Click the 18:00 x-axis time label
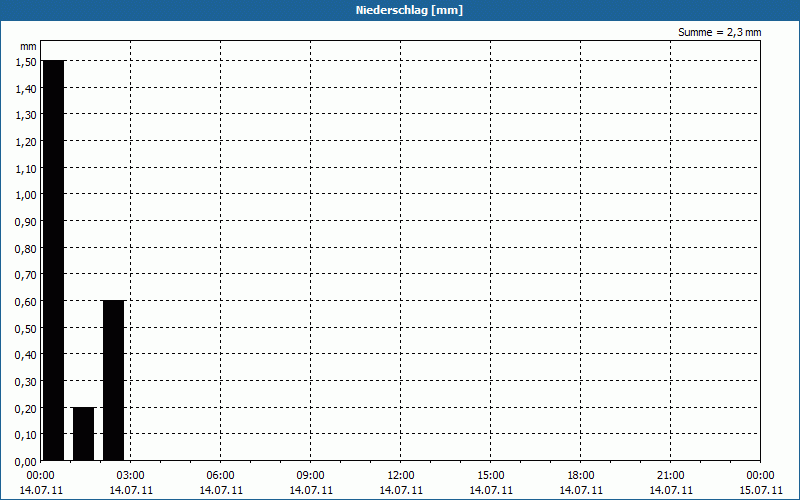This screenshot has height=500, width=800. (581, 476)
